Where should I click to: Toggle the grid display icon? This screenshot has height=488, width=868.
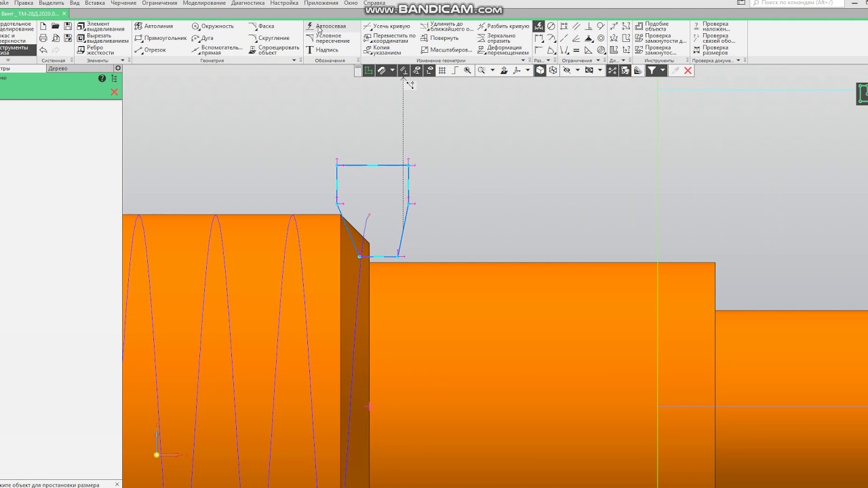click(442, 70)
